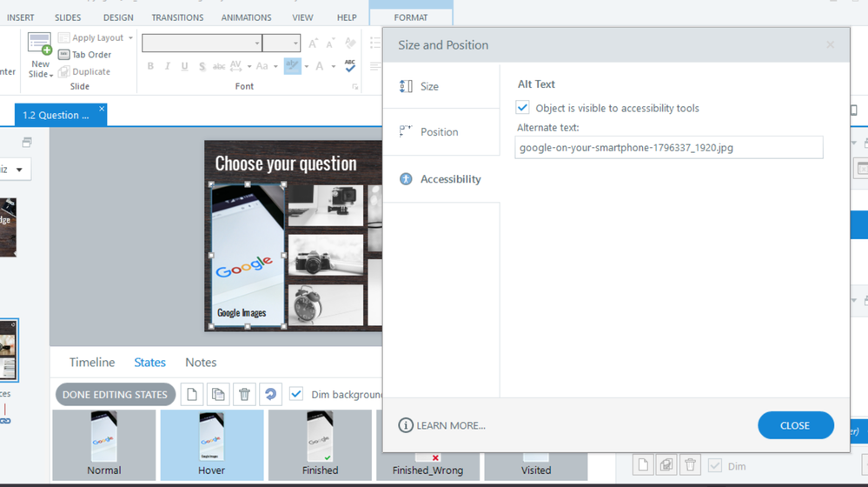Switch to the States tab
The height and width of the screenshot is (487, 868).
click(x=149, y=363)
